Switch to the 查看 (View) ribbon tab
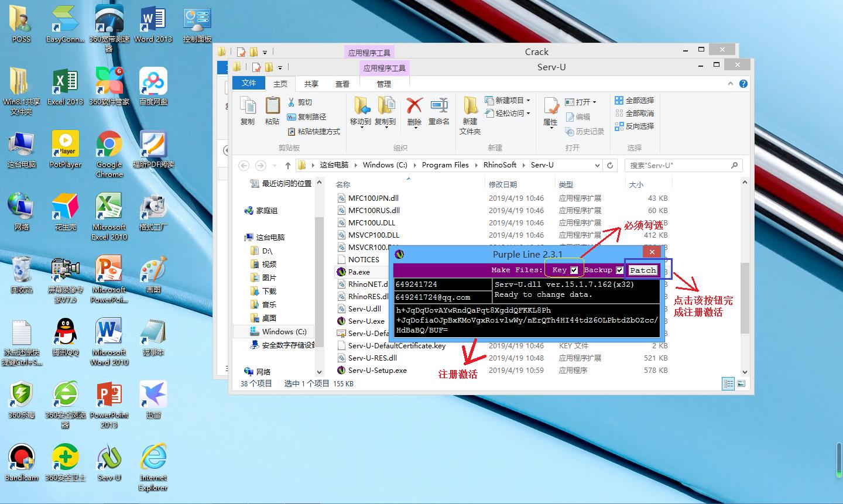This screenshot has width=843, height=504. [342, 84]
